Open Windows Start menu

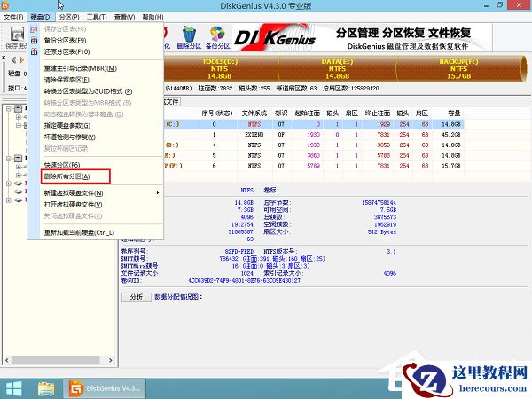pos(14,389)
